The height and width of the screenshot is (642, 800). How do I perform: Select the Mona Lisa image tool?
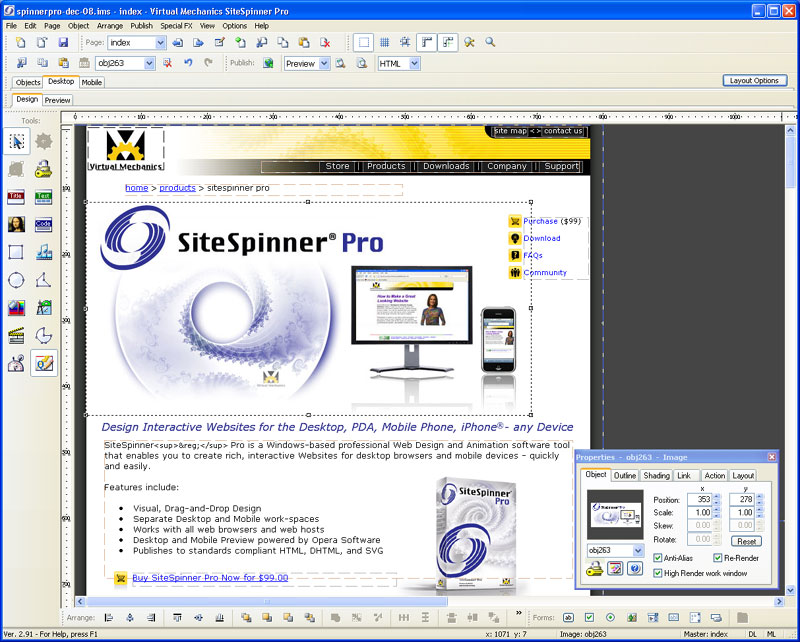click(16, 225)
